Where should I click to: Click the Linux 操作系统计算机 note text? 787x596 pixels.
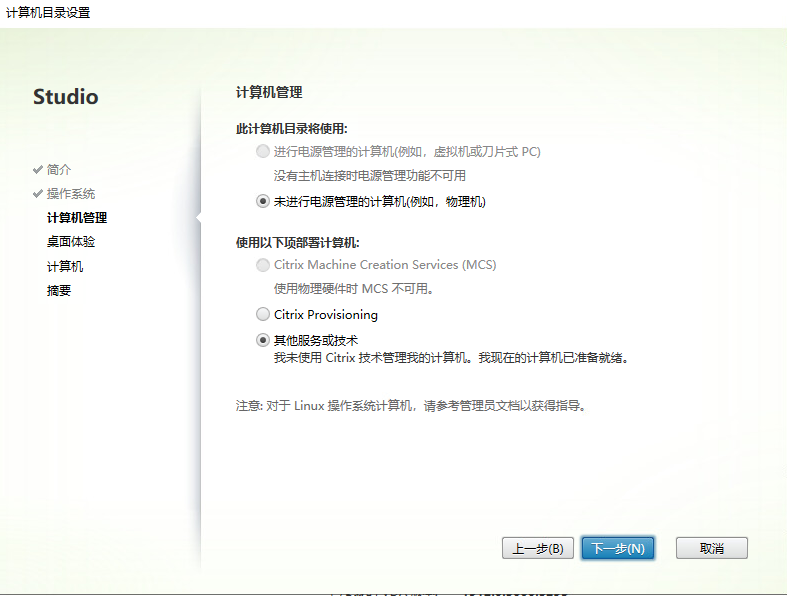tap(408, 407)
